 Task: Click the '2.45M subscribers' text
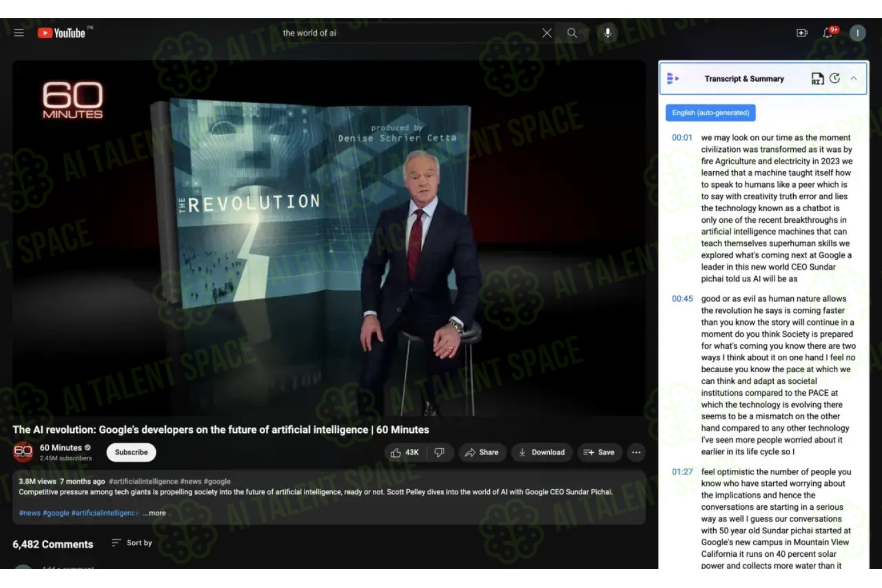(66, 458)
